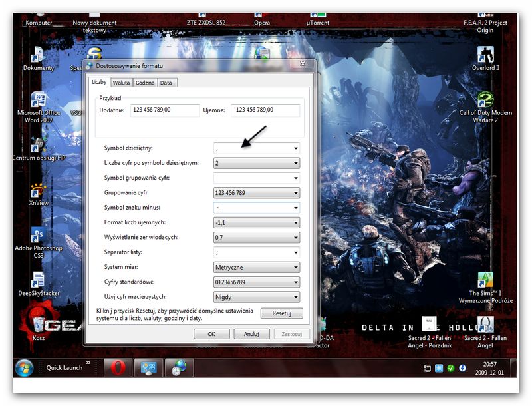Switch to Opera in the taskbar
Screen dimensions: 532x406
tap(118, 368)
